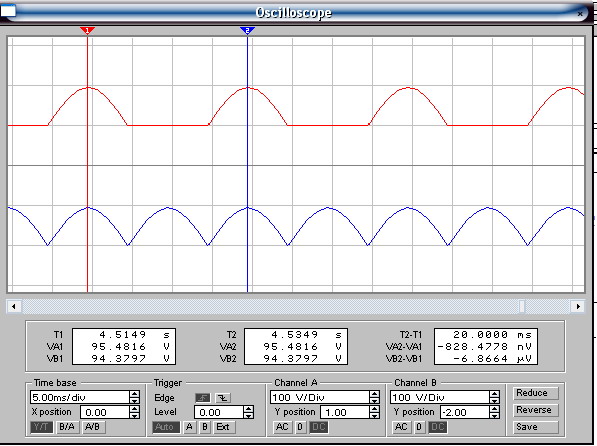
Task: Select B/A display mode
Action: pyautogui.click(x=67, y=427)
